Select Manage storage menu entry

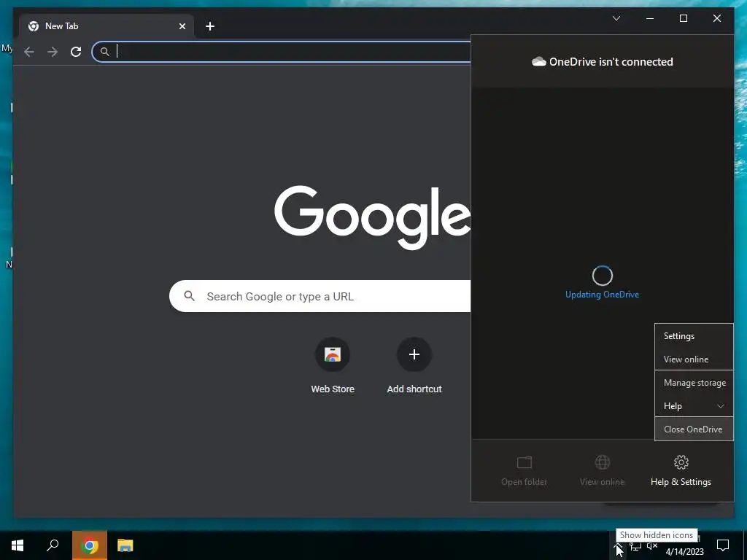tap(694, 383)
